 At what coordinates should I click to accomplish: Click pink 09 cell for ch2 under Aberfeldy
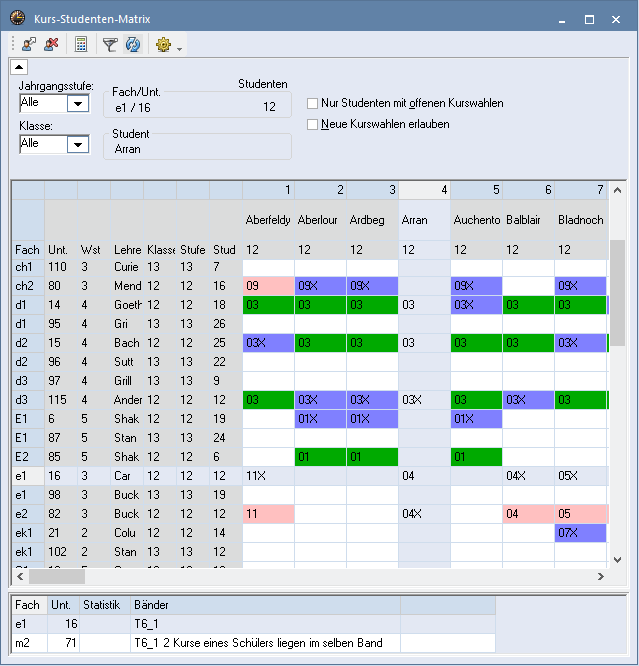tap(268, 286)
